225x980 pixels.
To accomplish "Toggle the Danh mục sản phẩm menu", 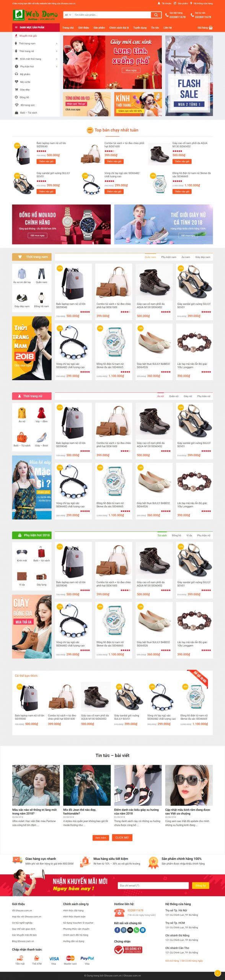I will point(36,28).
